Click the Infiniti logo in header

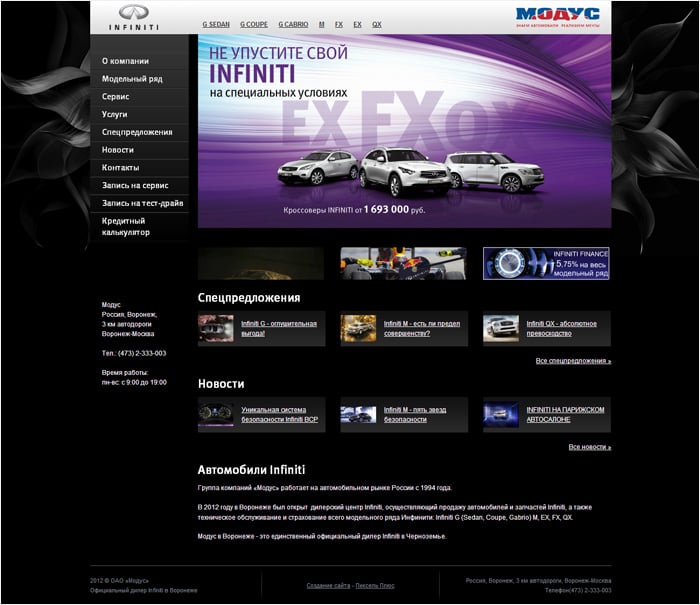coord(133,17)
